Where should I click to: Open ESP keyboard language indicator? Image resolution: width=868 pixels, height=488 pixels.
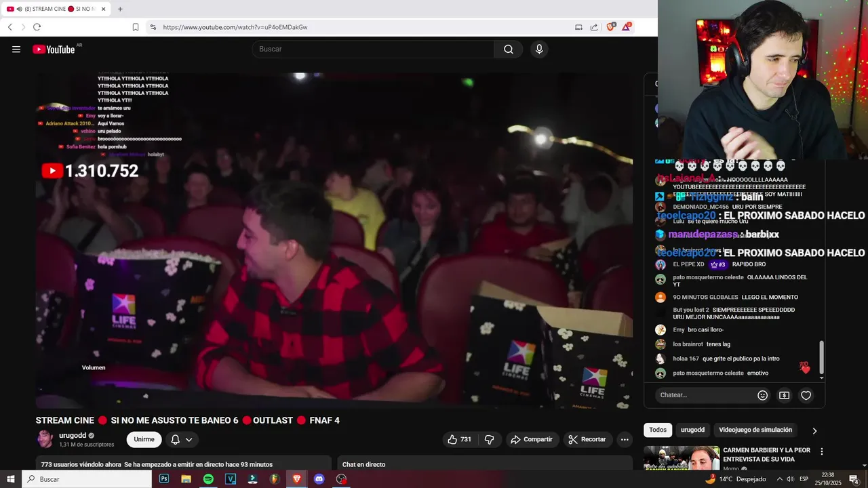pos(804,479)
